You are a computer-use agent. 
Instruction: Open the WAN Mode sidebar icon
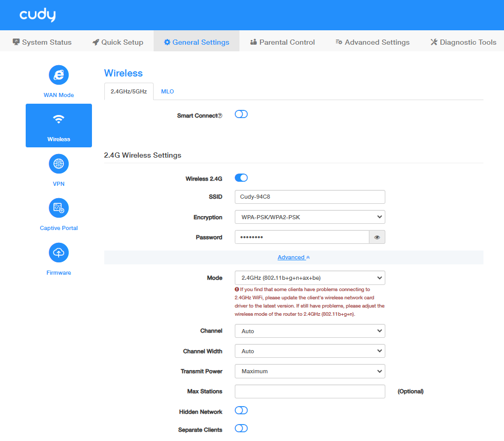(x=59, y=75)
